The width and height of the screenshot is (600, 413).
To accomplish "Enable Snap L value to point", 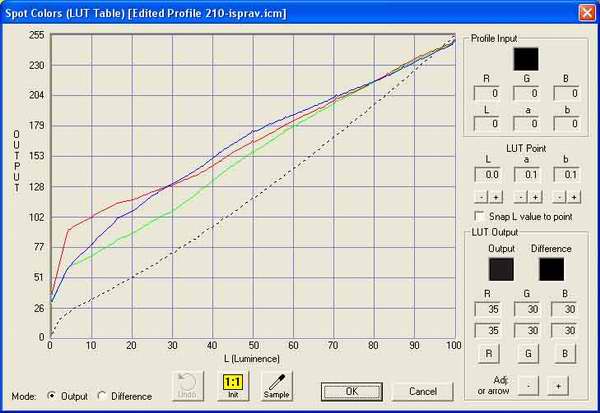I will 479,216.
